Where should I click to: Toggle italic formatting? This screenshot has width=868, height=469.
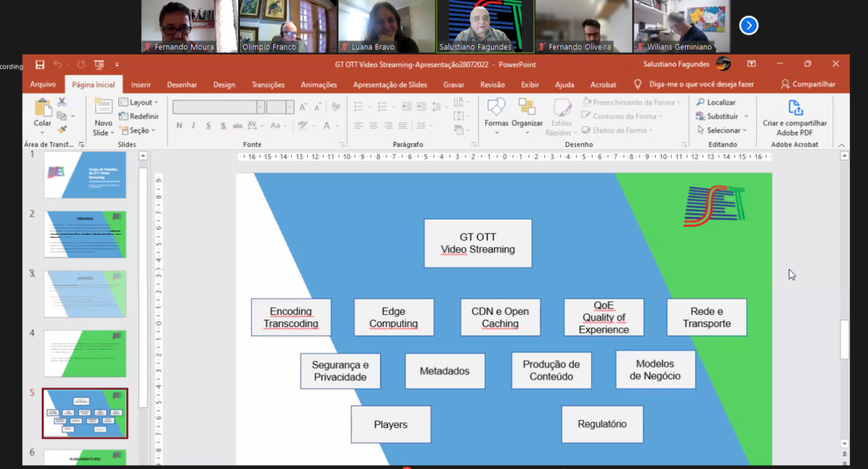193,126
